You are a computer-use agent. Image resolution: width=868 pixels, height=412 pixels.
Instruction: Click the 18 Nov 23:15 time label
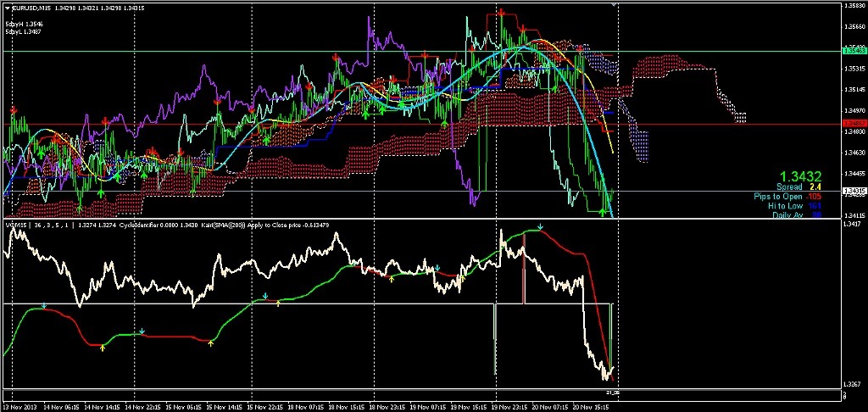click(387, 407)
